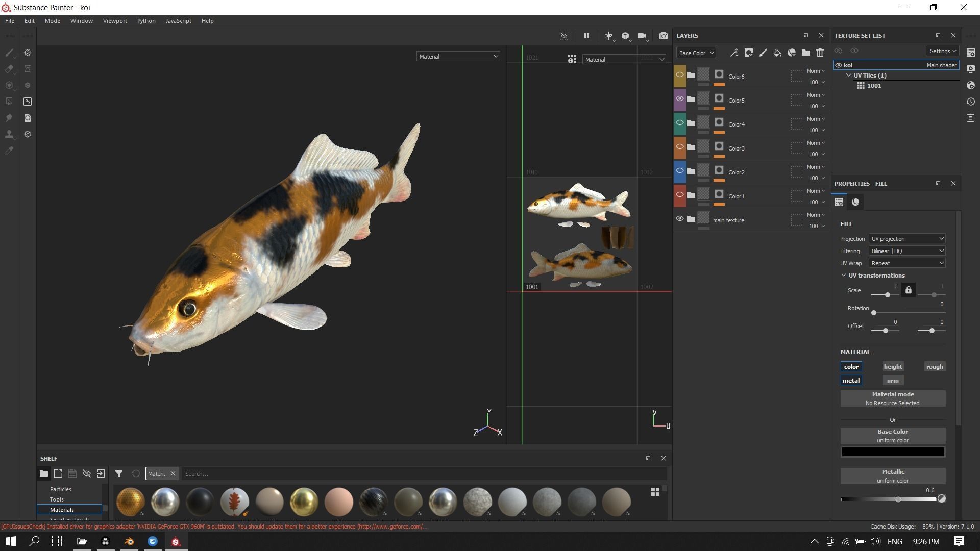Open the Base Color channel dropdown

pos(696,53)
